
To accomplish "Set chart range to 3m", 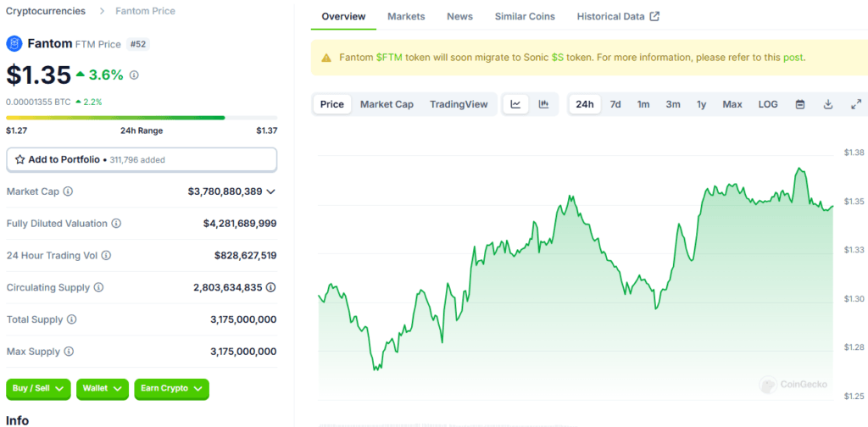I will point(673,104).
